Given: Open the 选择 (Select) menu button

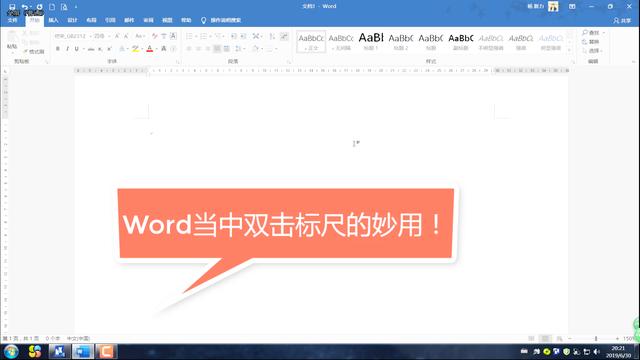Looking at the screenshot, I should coord(593,51).
